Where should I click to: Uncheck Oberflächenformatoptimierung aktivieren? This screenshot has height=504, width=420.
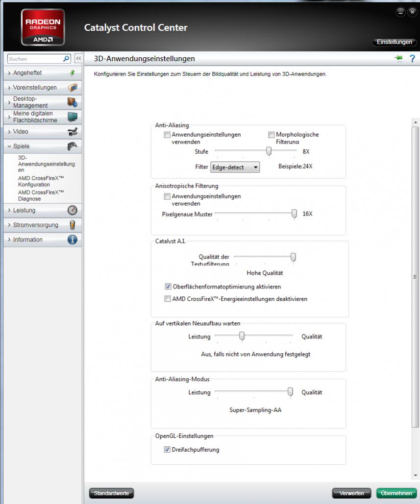pos(168,287)
